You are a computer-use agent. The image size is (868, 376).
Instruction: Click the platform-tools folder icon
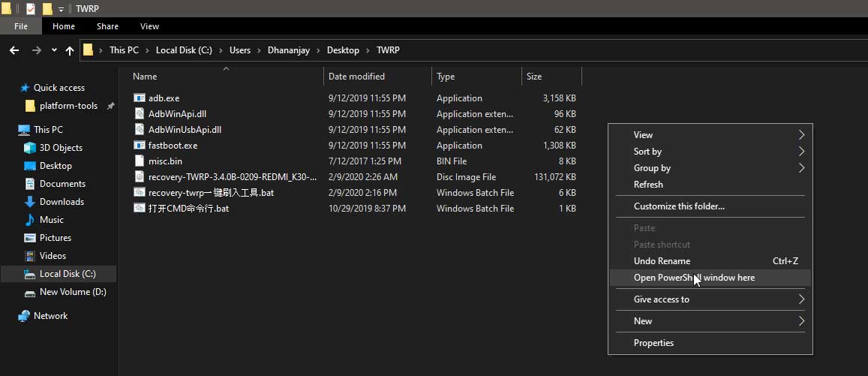pos(31,106)
